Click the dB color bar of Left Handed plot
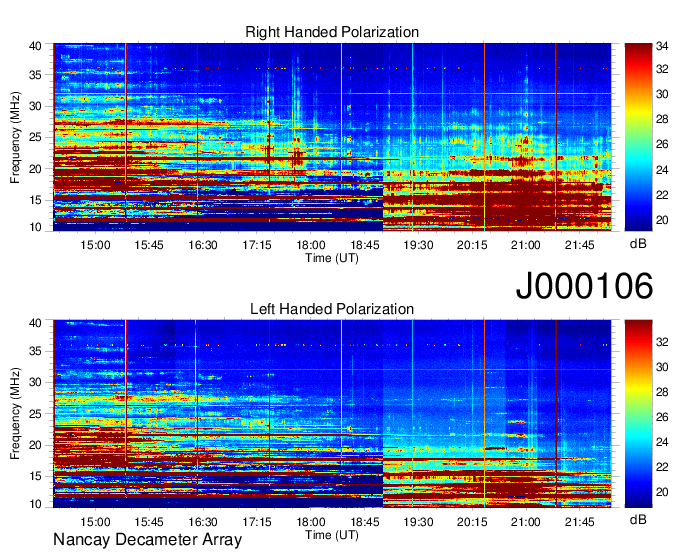680x552 pixels. [x=638, y=414]
